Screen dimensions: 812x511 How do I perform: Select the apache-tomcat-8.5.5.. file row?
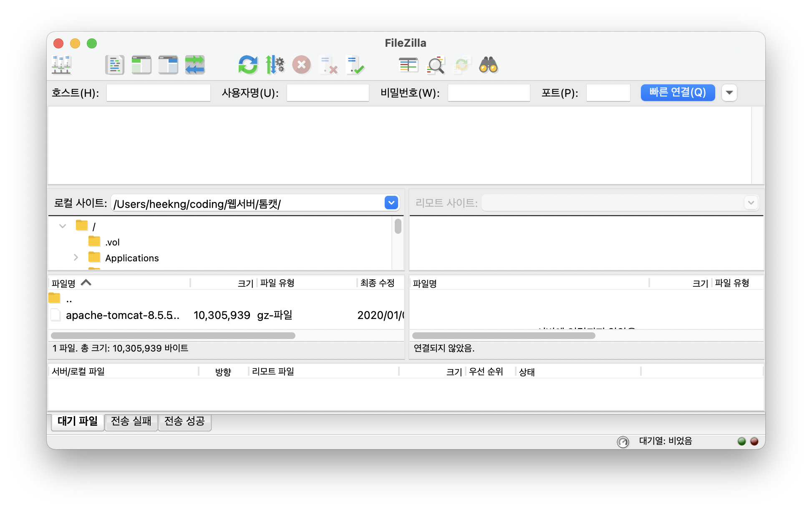(x=226, y=315)
